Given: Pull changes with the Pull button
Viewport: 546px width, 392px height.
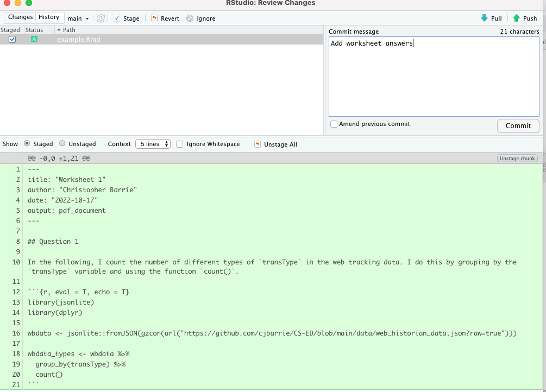Looking at the screenshot, I should pos(491,18).
